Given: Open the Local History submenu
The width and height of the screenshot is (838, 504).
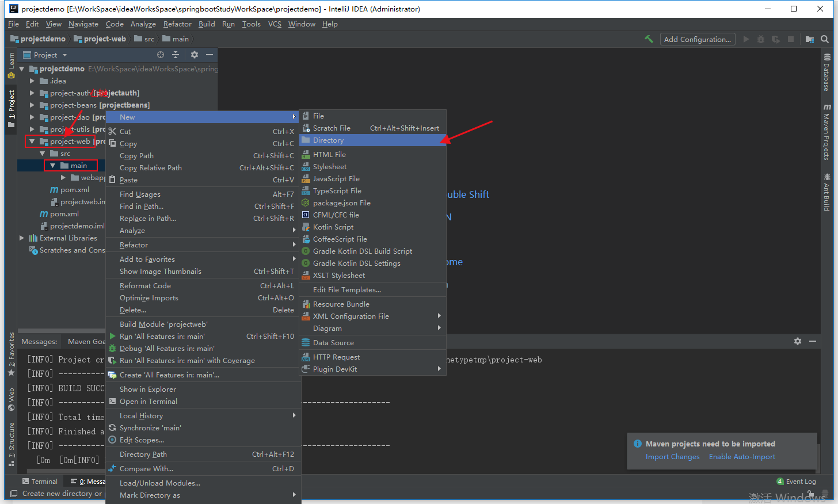Looking at the screenshot, I should coord(203,416).
